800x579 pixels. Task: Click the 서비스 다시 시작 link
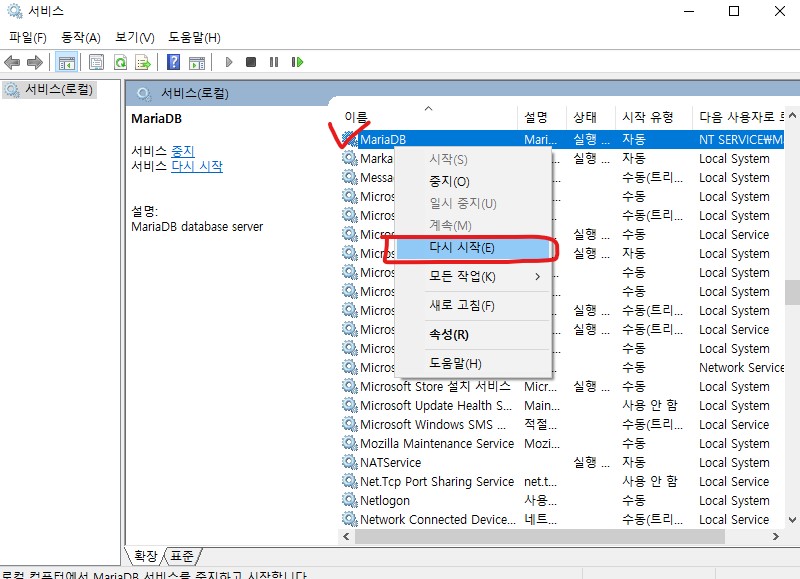click(197, 166)
